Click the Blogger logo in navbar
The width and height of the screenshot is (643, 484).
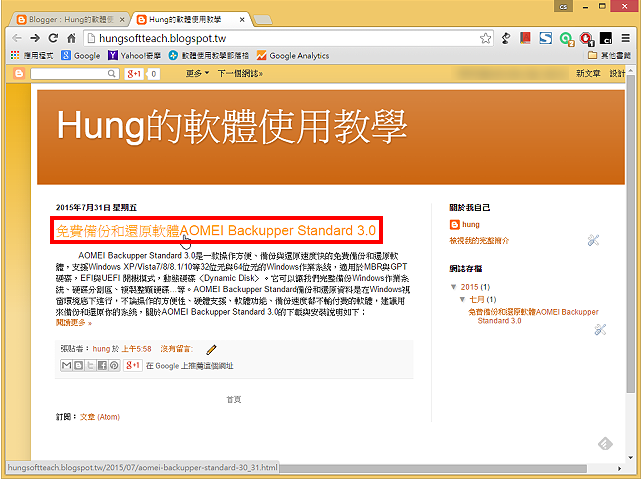point(19,73)
